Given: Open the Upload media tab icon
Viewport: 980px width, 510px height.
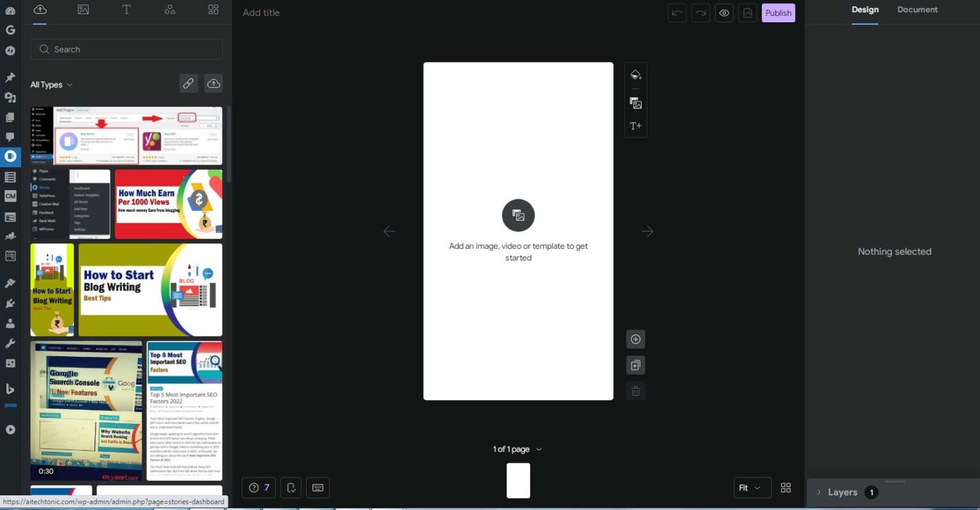Looking at the screenshot, I should tap(40, 10).
